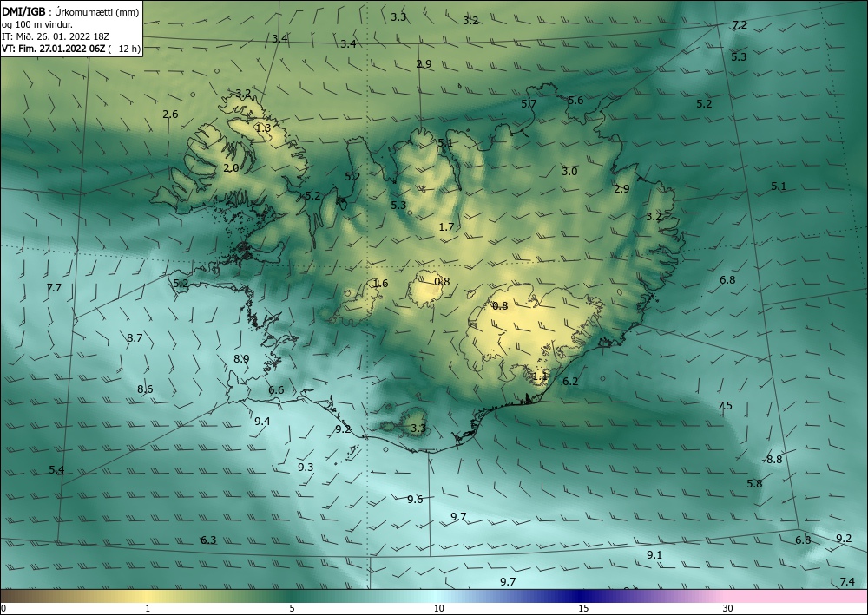
Task: Click the 30 label on the color scale
Action: pyautogui.click(x=728, y=608)
